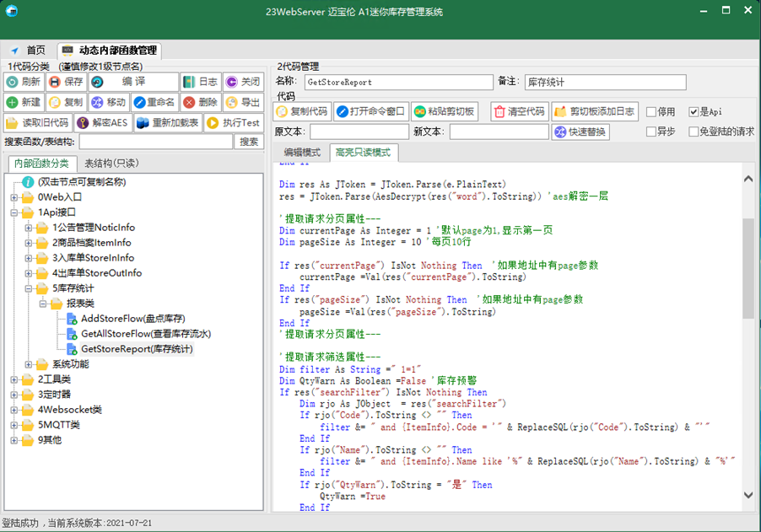Select the 高亮只读模式 tab
Image resolution: width=761 pixels, height=532 pixels.
coord(363,153)
